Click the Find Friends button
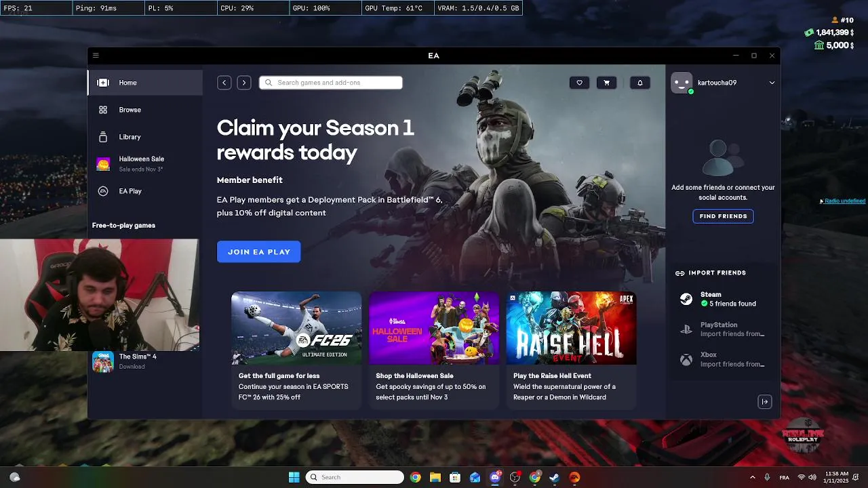The height and width of the screenshot is (488, 868). tap(723, 216)
